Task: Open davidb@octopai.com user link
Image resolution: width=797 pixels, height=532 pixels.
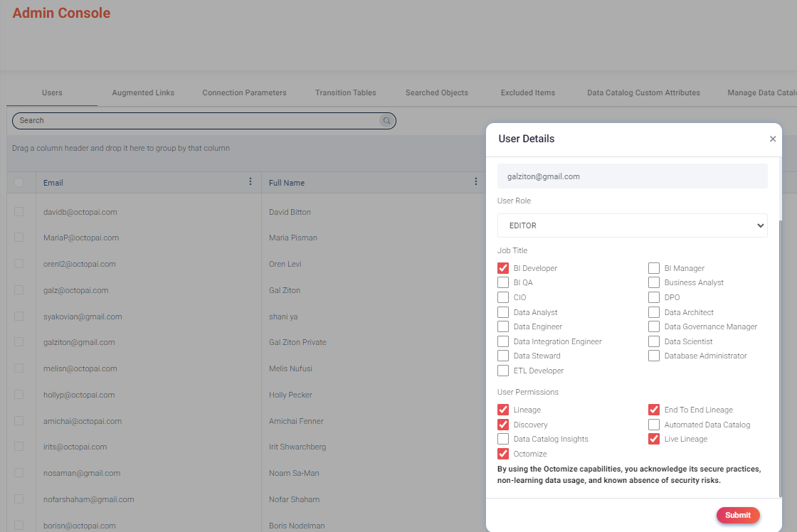Action: 80,212
